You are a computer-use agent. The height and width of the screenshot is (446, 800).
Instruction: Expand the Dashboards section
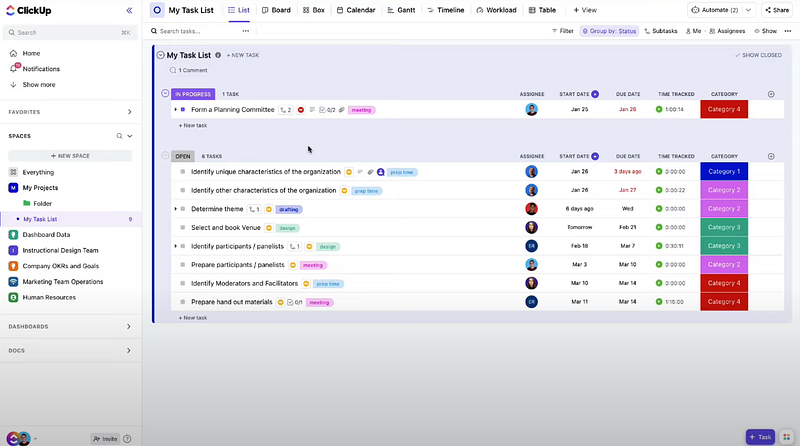tap(129, 327)
